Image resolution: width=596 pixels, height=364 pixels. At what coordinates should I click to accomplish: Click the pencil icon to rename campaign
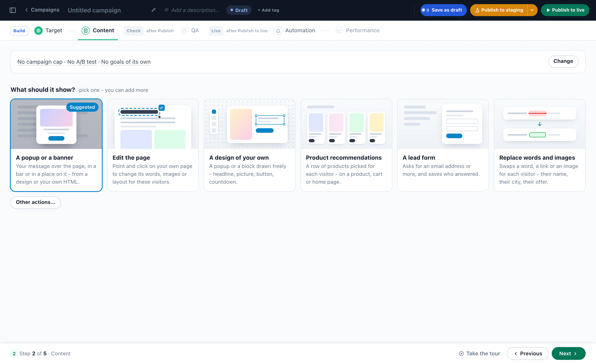(x=153, y=10)
